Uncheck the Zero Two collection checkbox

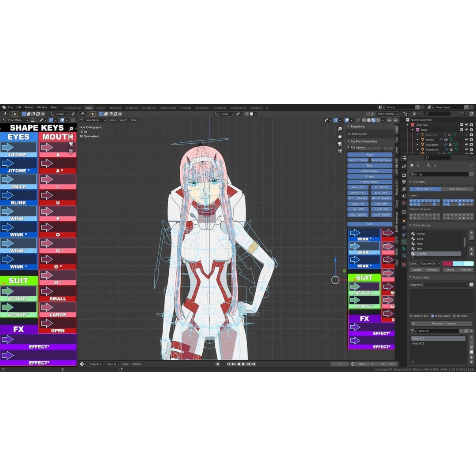click(462, 124)
